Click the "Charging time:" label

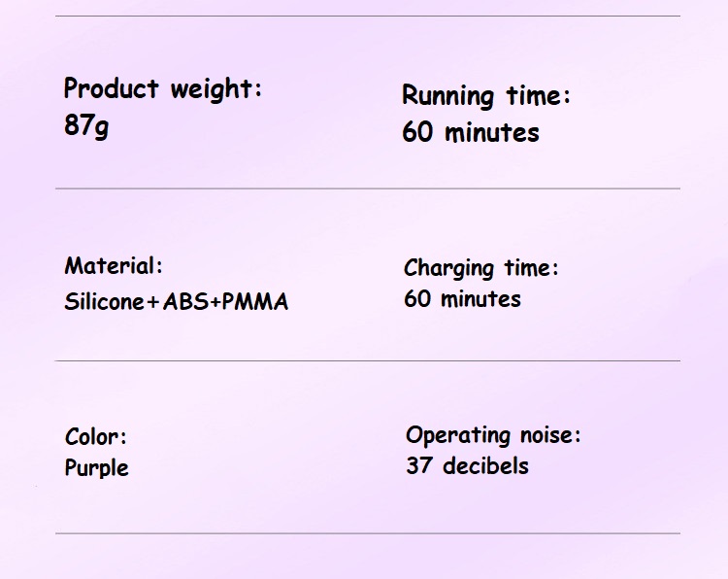481,268
